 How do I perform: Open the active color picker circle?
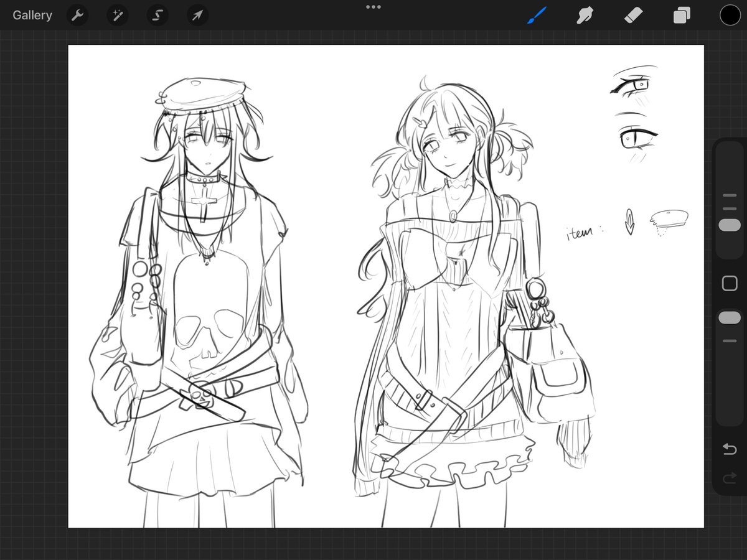[x=729, y=15]
